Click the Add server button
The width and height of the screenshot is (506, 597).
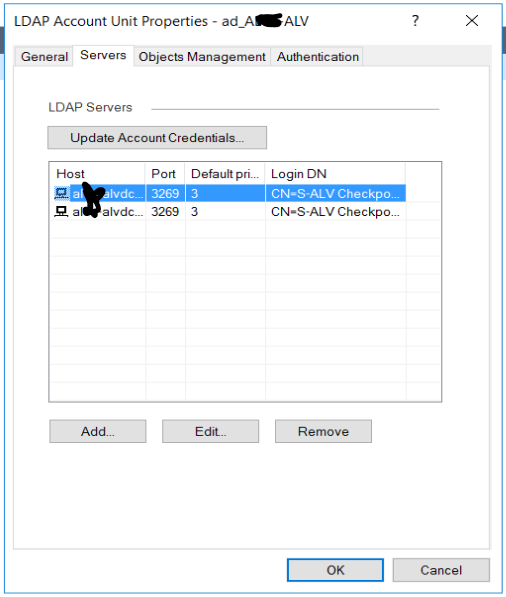tap(97, 431)
